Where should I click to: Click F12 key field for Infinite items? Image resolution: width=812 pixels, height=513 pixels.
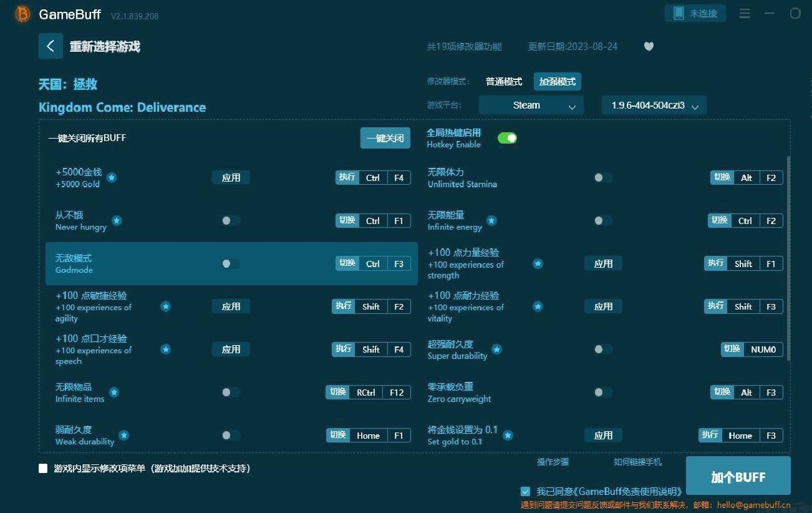point(397,392)
